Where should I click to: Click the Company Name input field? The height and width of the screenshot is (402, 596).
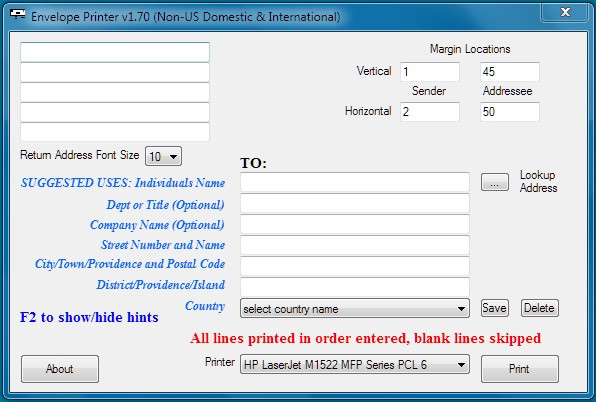(x=355, y=224)
